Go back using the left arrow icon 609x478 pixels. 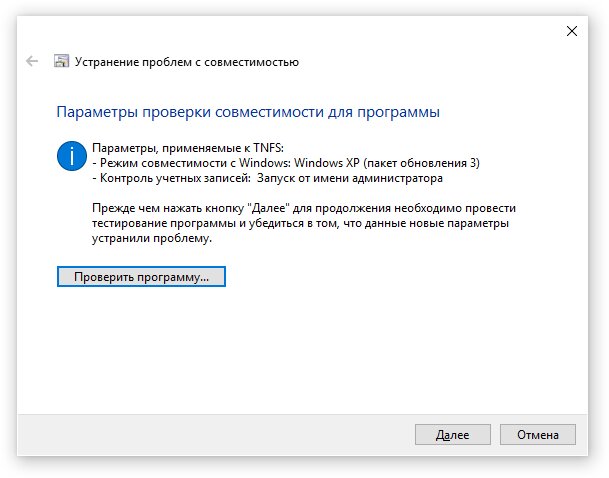point(32,61)
